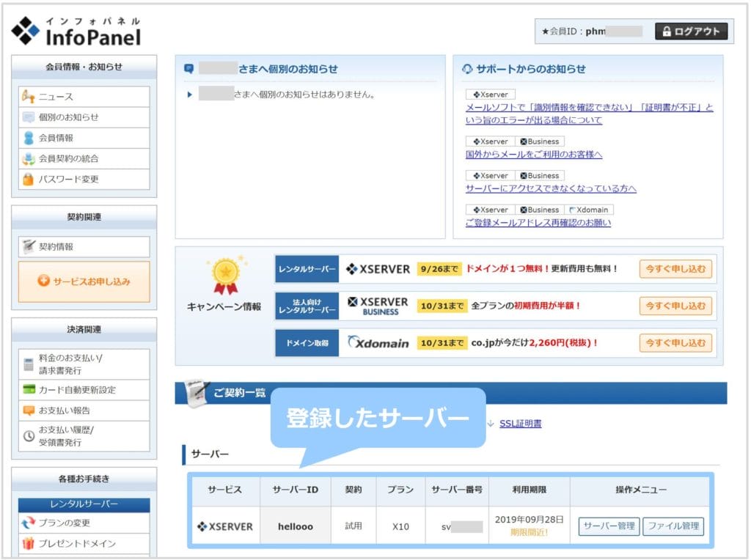Select 会員情報 in the sidebar
751x560 pixels.
84,138
